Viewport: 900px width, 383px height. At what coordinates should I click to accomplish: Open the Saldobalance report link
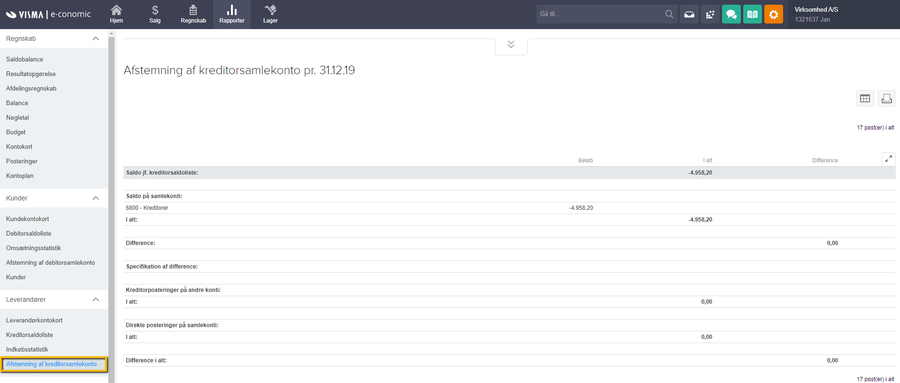pos(25,59)
